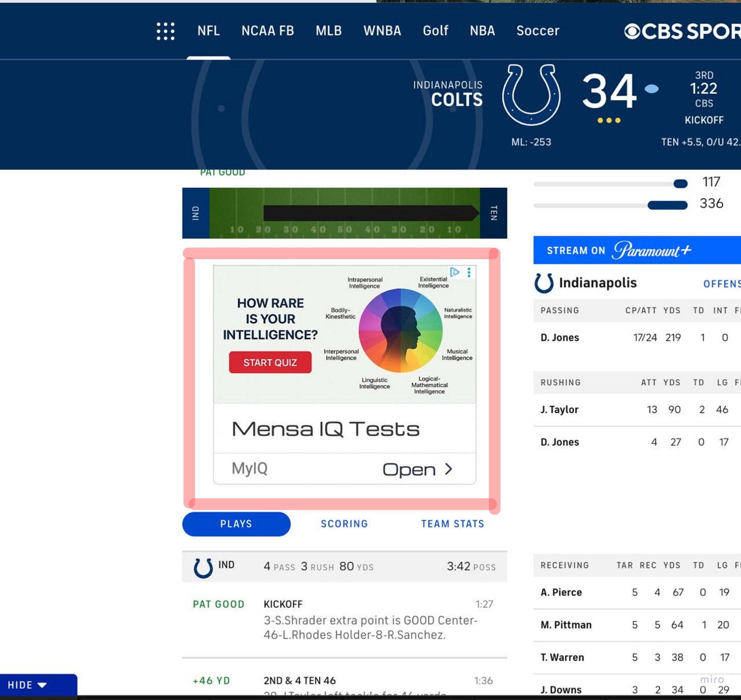Open D. Jones rushing stats row
The height and width of the screenshot is (700, 741).
637,442
